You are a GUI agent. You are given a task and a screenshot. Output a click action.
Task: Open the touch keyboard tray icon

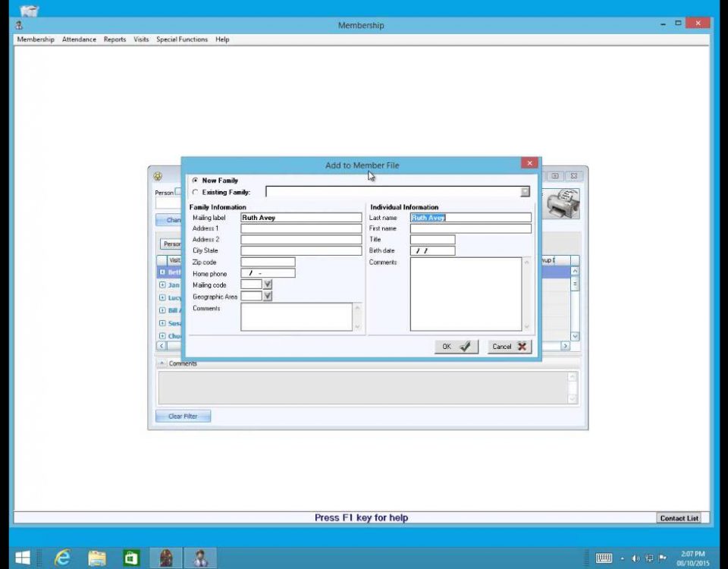coord(604,558)
